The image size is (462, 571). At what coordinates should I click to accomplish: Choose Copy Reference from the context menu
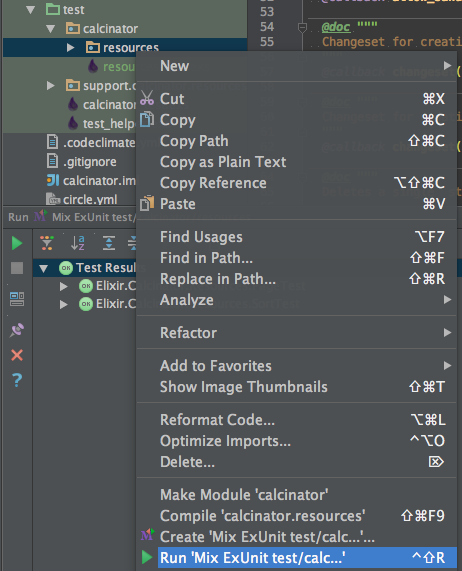(296, 183)
